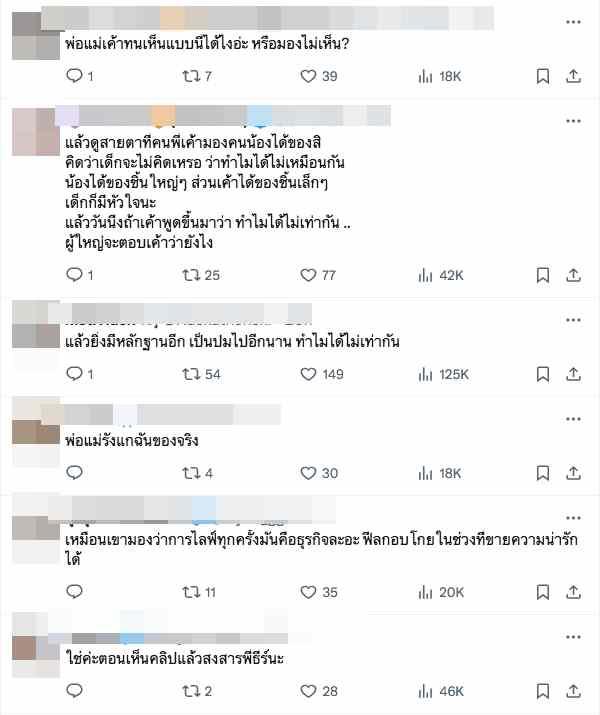
Task: View analytics showing 46K views
Action: point(441,691)
